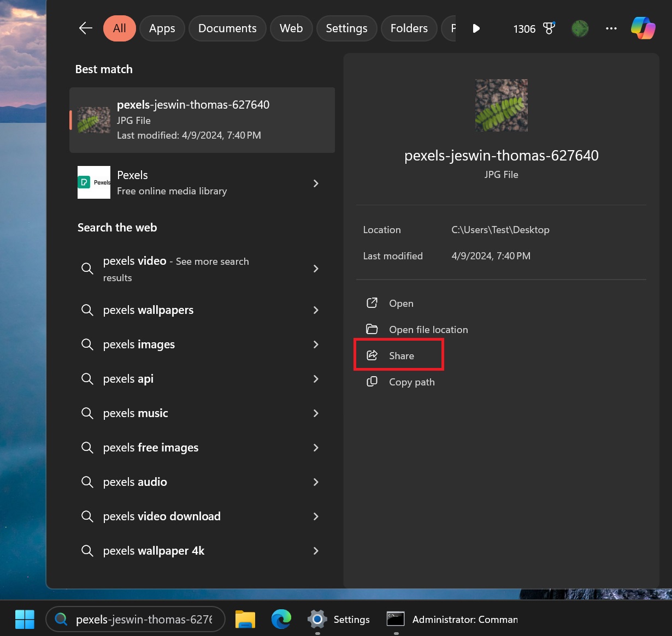The image size is (672, 636).
Task: Choose Open file location
Action: tap(428, 330)
